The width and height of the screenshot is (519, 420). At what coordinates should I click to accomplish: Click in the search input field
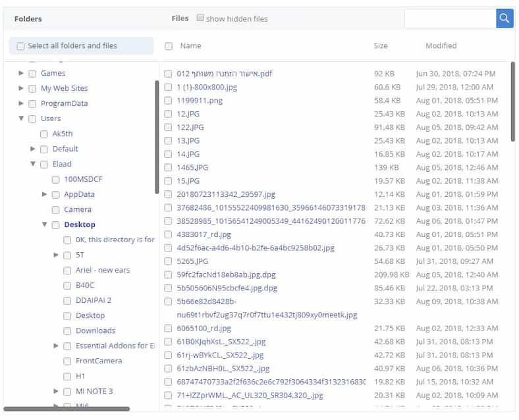pyautogui.click(x=450, y=18)
